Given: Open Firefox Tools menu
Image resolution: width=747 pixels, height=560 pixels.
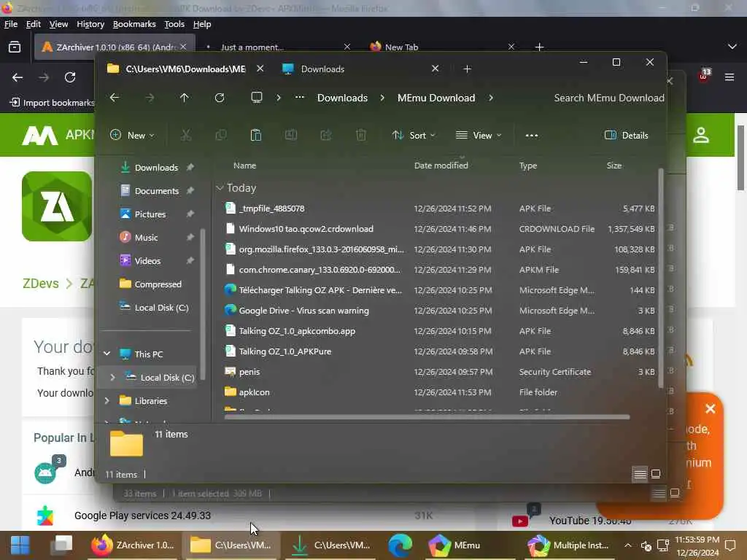Looking at the screenshot, I should (x=174, y=24).
